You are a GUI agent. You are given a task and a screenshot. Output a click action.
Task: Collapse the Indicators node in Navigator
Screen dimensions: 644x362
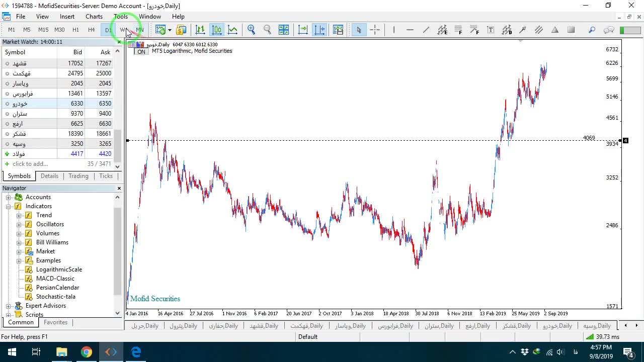(x=9, y=206)
